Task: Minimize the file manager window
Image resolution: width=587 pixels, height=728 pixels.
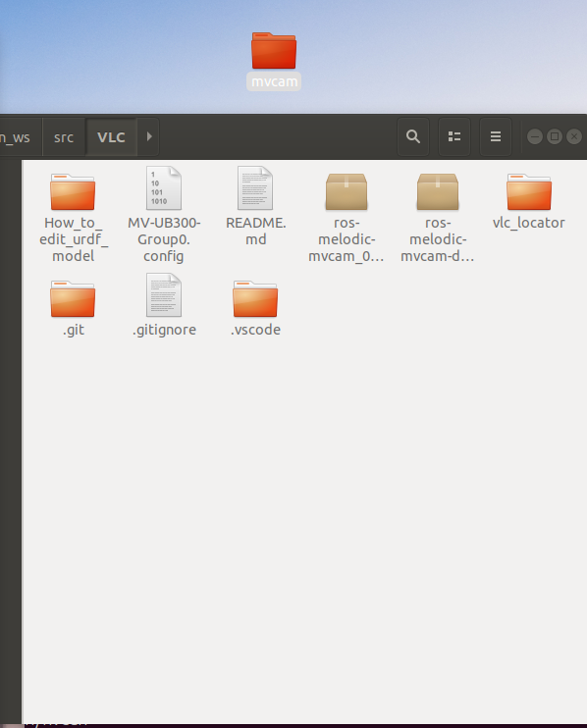Action: [x=535, y=136]
